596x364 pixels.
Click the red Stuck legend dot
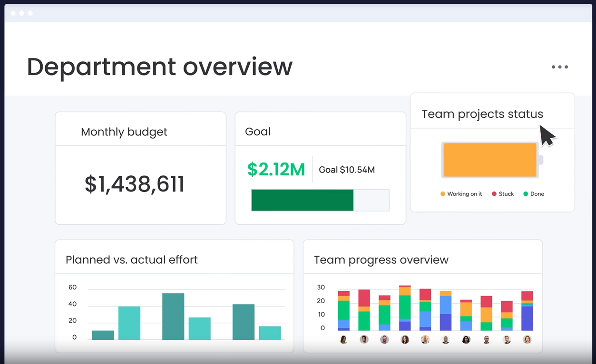(494, 194)
